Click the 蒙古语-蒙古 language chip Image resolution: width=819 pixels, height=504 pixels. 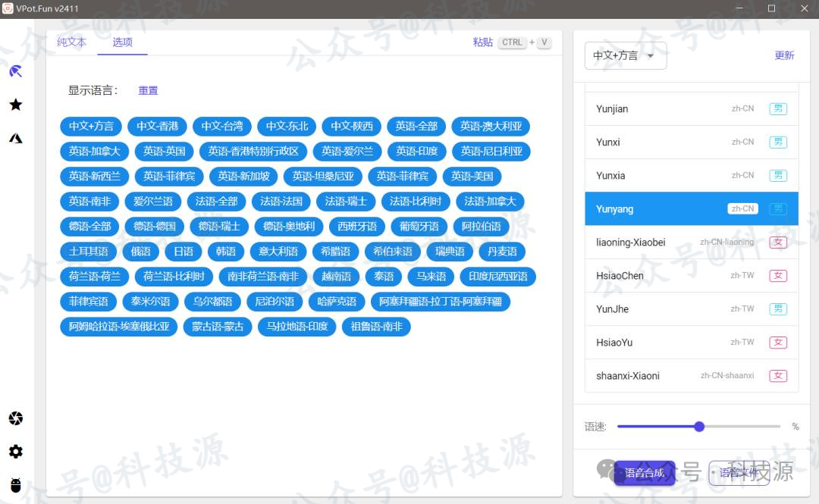click(x=218, y=327)
